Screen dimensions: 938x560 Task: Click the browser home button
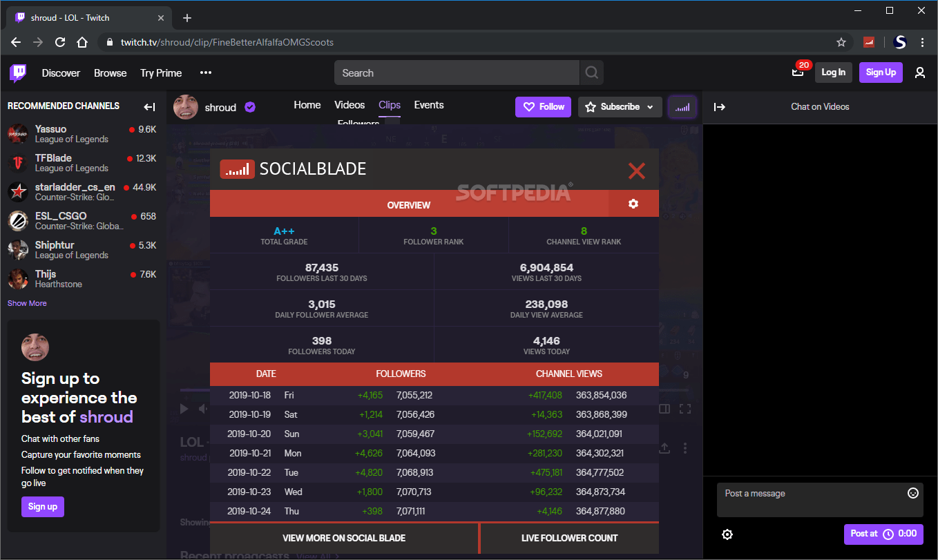pos(82,42)
